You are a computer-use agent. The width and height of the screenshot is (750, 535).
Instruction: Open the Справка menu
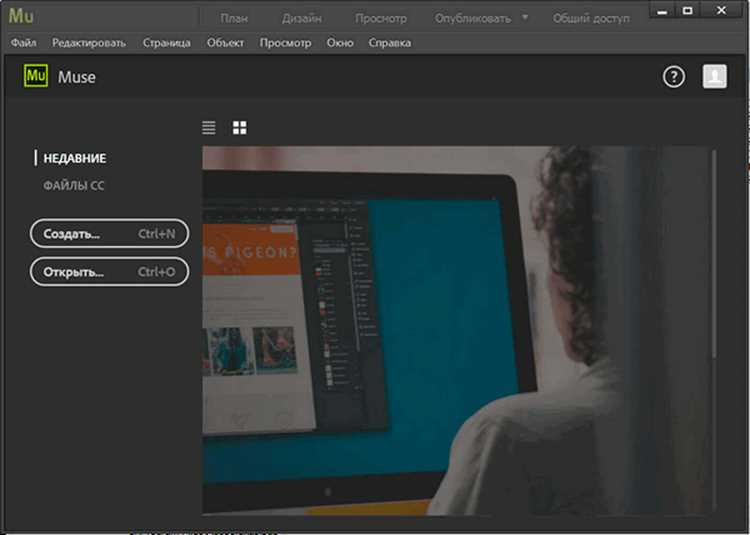tap(389, 43)
